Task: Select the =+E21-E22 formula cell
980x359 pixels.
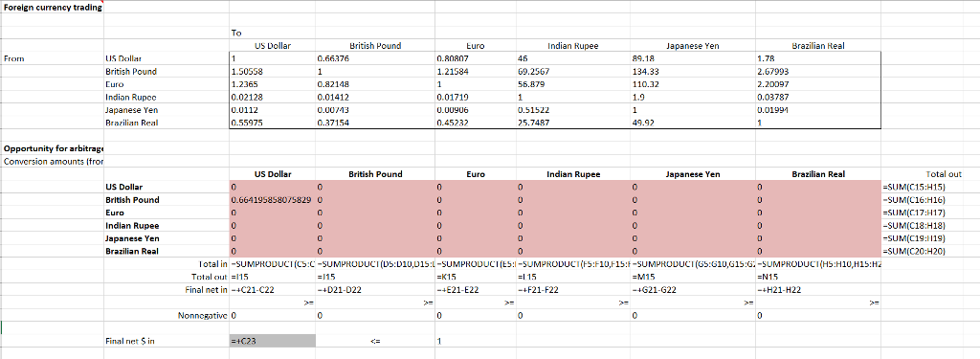Action: point(475,289)
